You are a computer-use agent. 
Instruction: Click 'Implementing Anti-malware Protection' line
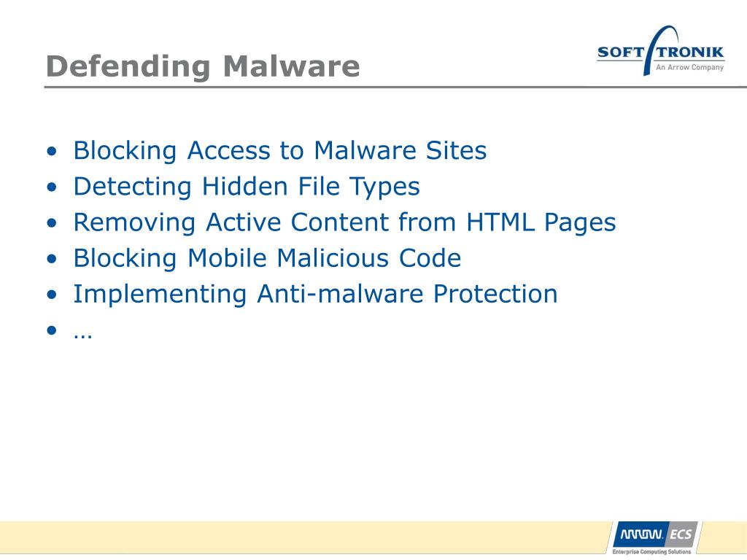tap(315, 294)
